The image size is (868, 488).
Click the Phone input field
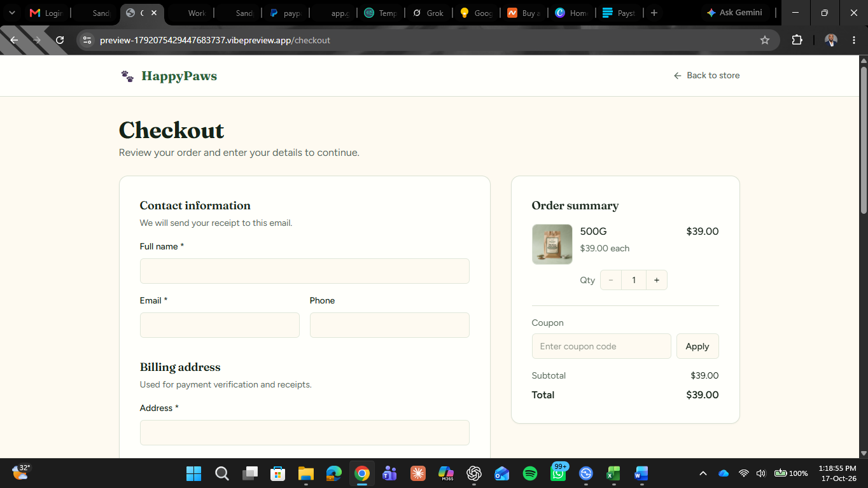coord(389,325)
